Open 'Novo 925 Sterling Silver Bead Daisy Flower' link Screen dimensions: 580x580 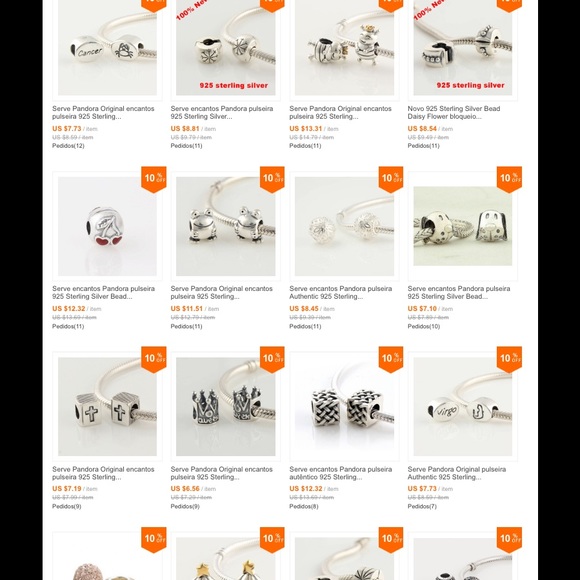click(454, 112)
